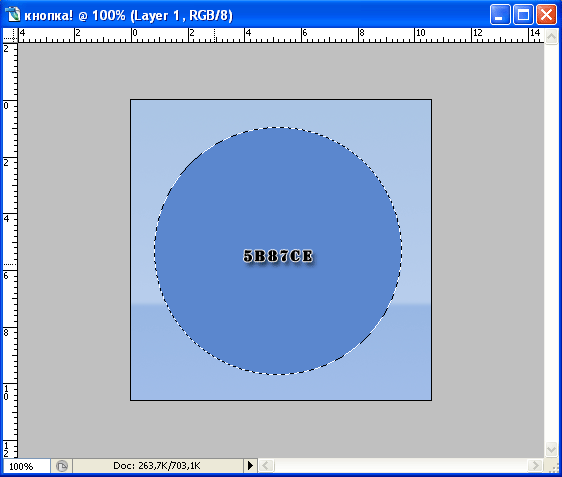The image size is (562, 477).
Task: Click the vertical ruler on the left
Action: coord(10,250)
